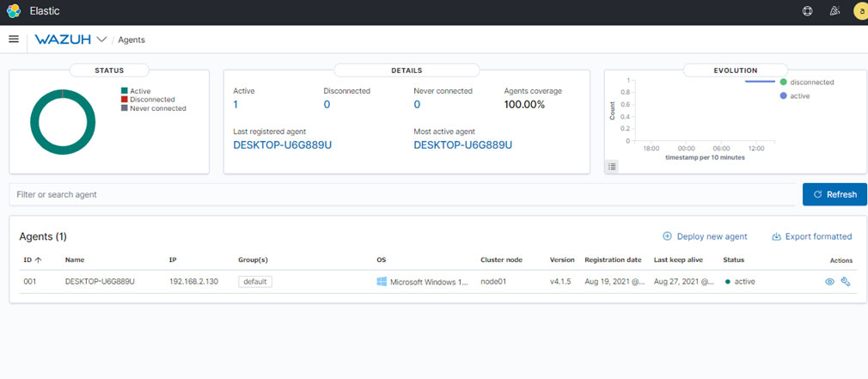Click the default group badge
Image resolution: width=868 pixels, height=379 pixels.
(x=255, y=282)
